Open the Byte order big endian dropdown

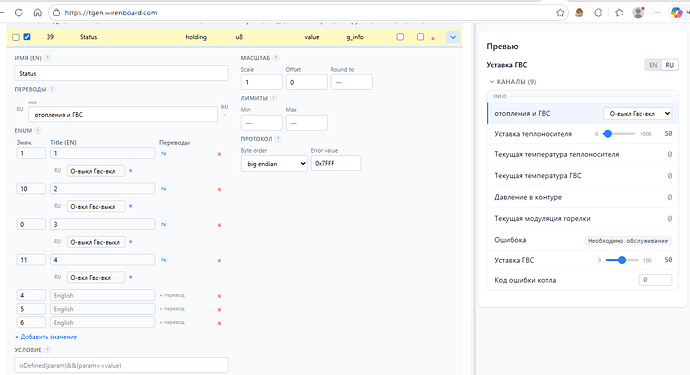274,164
